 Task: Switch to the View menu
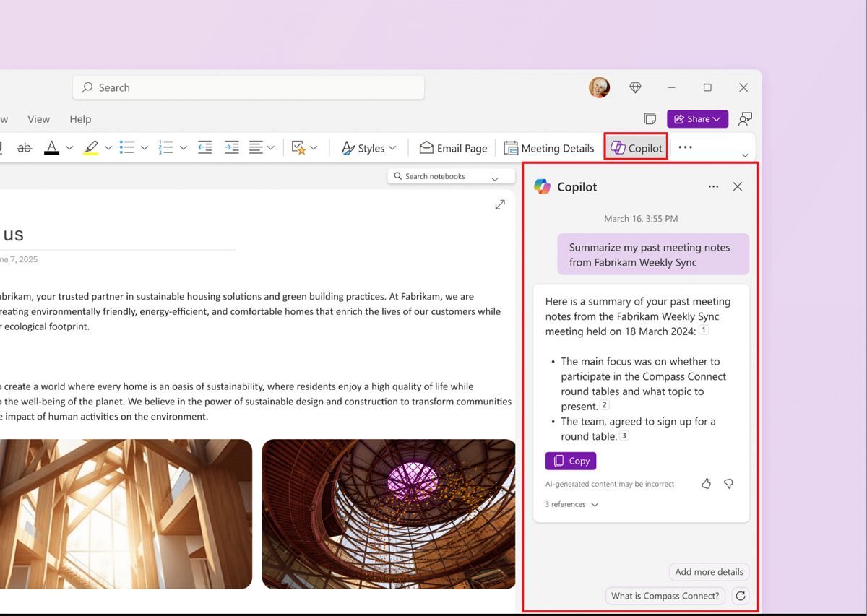[x=38, y=119]
